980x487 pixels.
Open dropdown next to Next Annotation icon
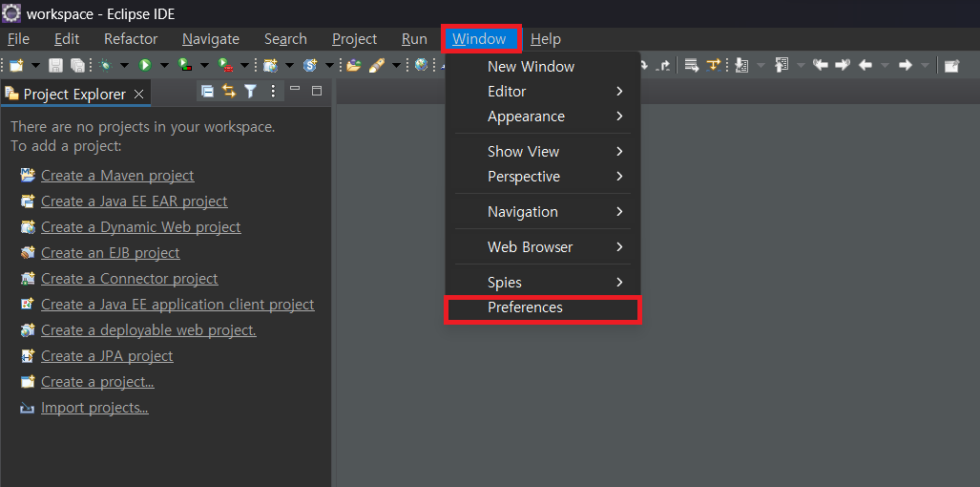pyautogui.click(x=761, y=65)
